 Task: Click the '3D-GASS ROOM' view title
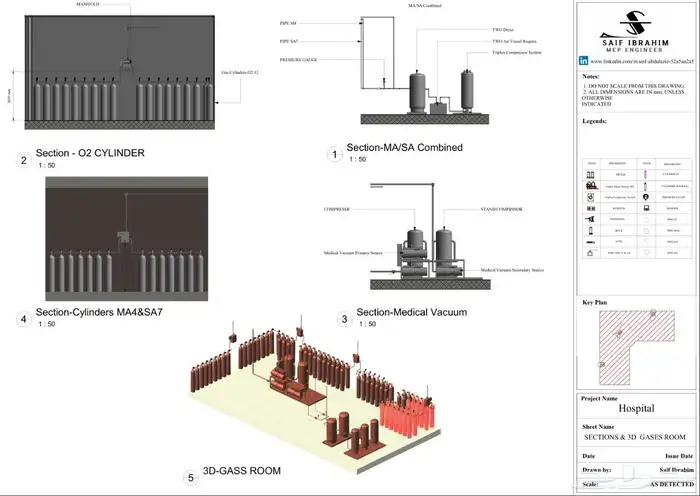point(244,470)
